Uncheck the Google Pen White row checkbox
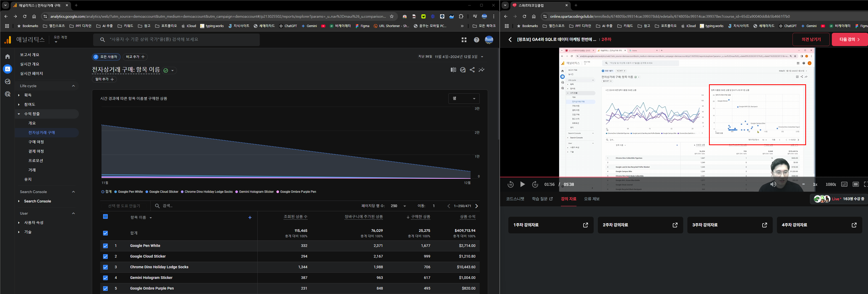 pyautogui.click(x=105, y=246)
